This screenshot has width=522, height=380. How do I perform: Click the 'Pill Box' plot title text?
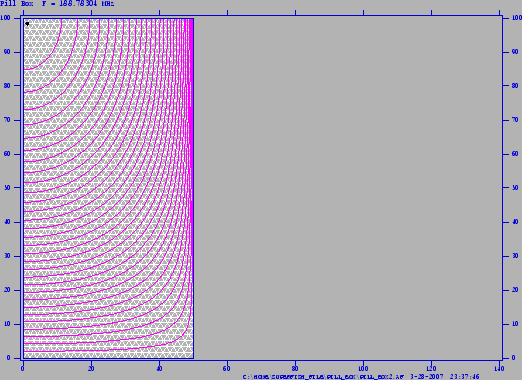[x=17, y=4]
